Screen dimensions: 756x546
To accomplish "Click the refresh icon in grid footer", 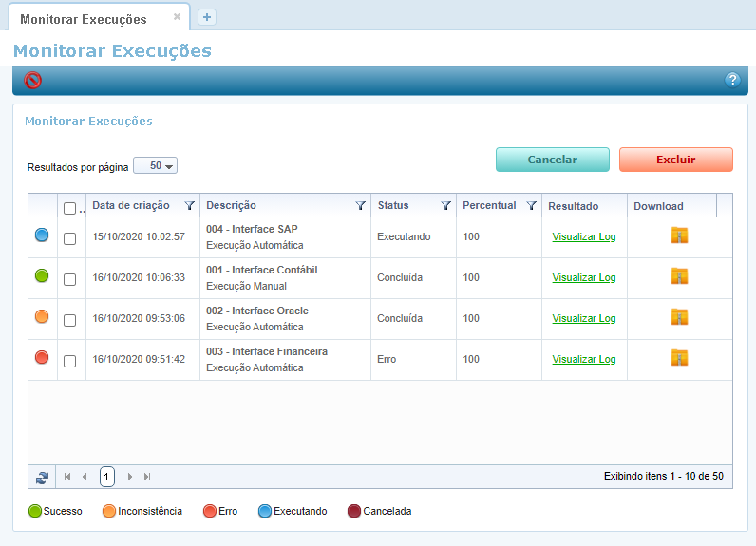I will pos(42,477).
